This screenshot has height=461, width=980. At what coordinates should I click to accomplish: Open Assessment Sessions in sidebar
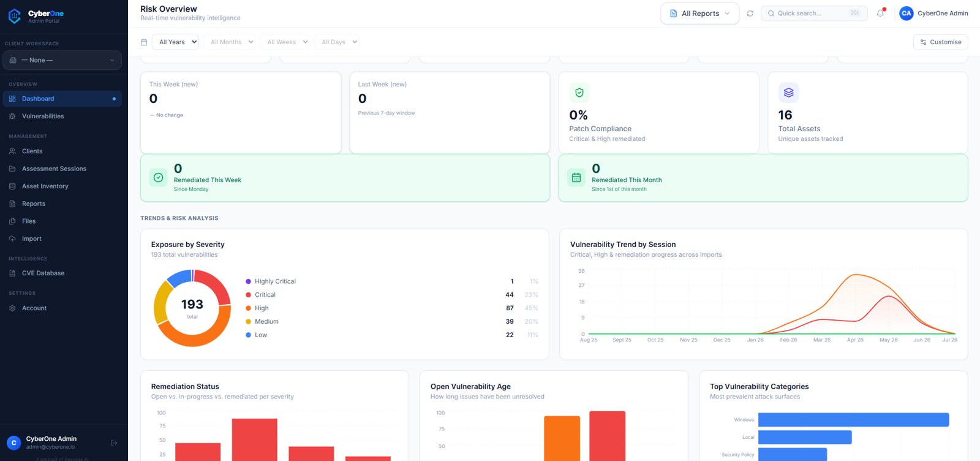click(62, 169)
